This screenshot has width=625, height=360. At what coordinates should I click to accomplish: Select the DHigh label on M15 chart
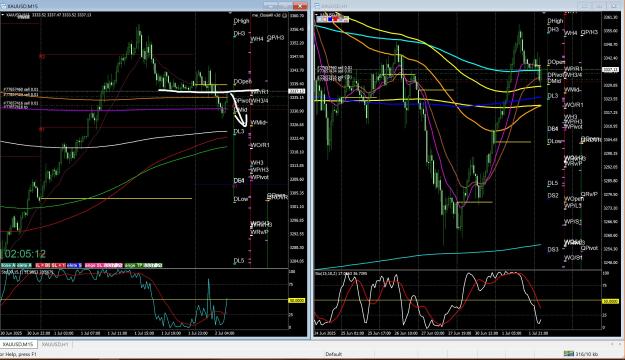pos(241,21)
